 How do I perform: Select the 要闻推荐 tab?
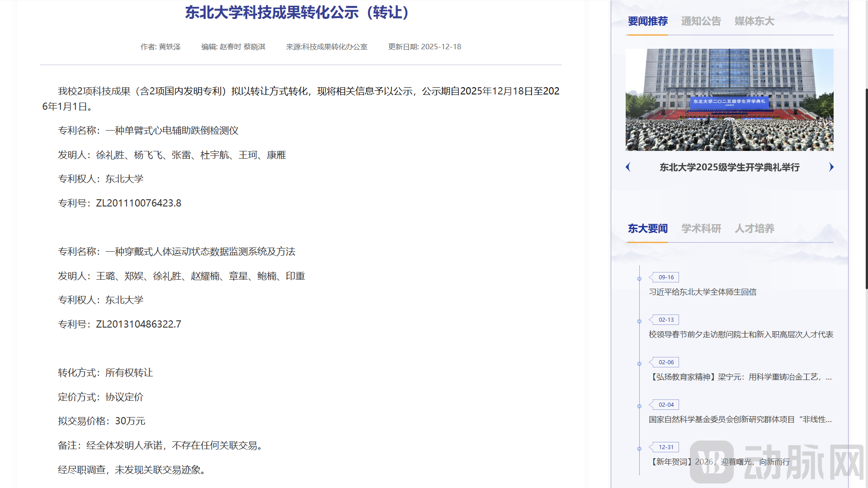click(x=647, y=21)
